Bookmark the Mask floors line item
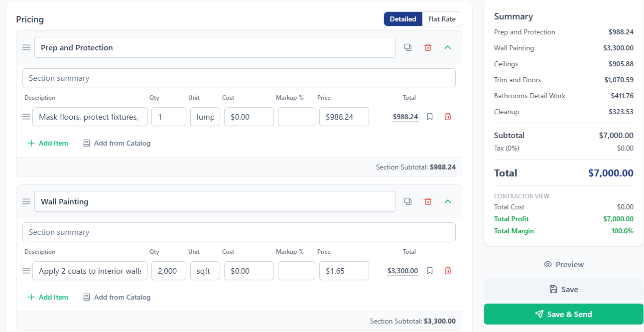Viewport: 644px width, 332px height. (430, 117)
